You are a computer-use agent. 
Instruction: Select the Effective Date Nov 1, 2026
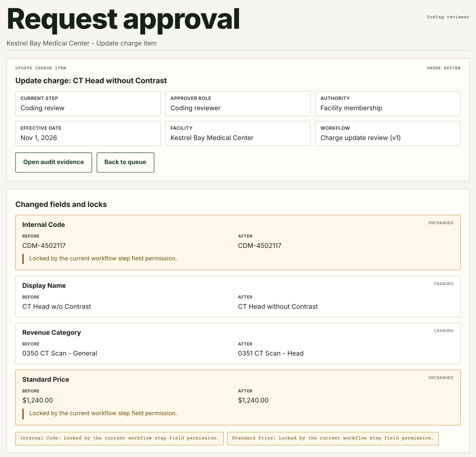pos(39,138)
